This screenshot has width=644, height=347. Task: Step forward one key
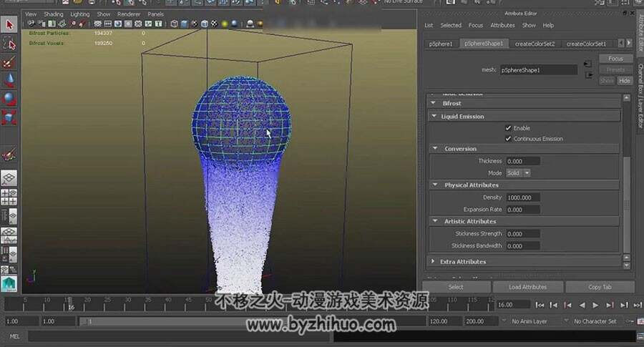[610, 305]
